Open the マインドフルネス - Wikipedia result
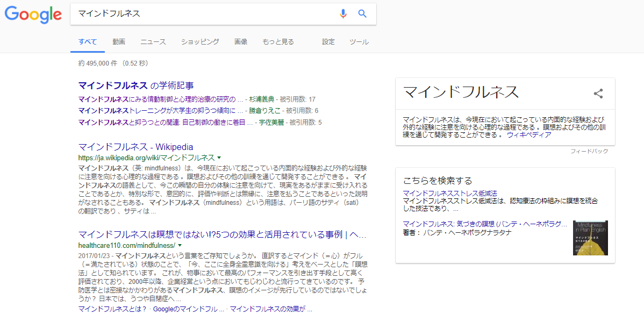This screenshot has height=321, width=644. pos(135,147)
